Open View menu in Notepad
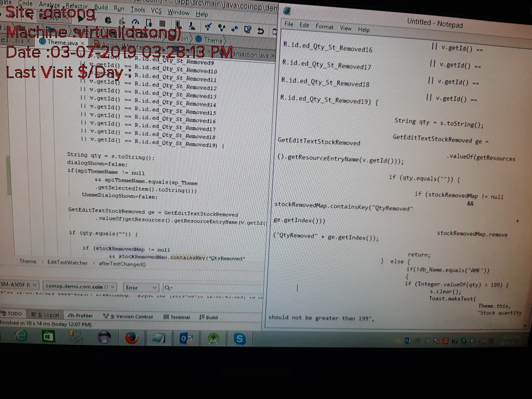The height and width of the screenshot is (399, 532). 346,28
